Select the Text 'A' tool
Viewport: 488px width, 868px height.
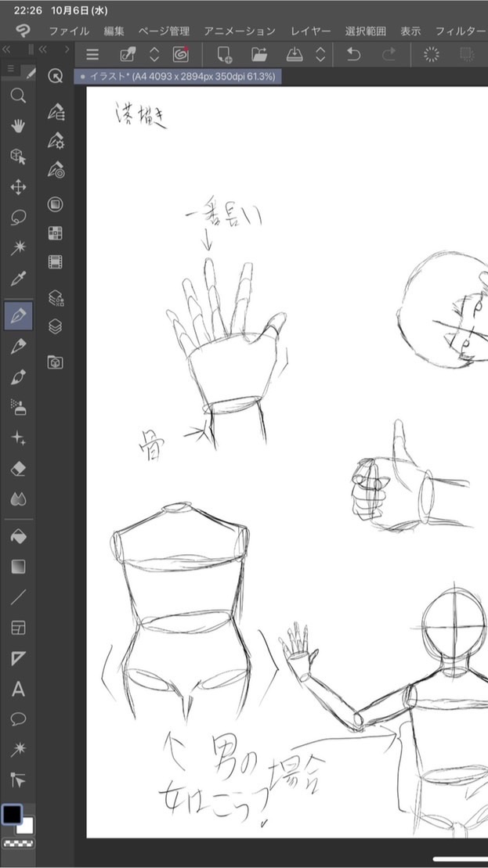tap(18, 690)
